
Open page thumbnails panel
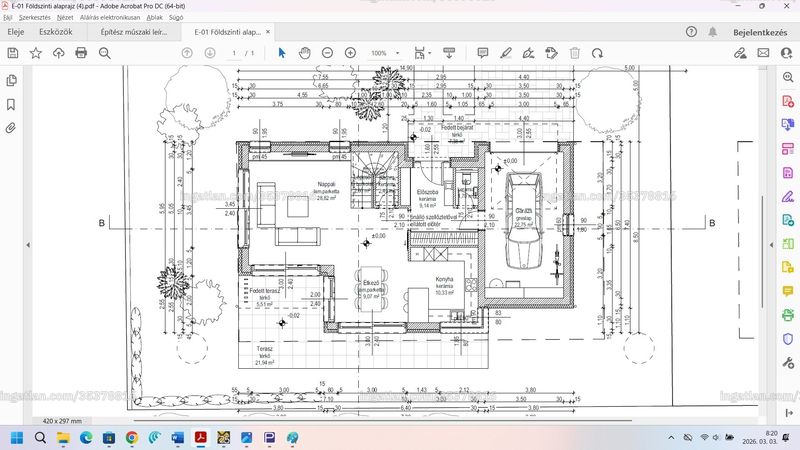(11, 80)
